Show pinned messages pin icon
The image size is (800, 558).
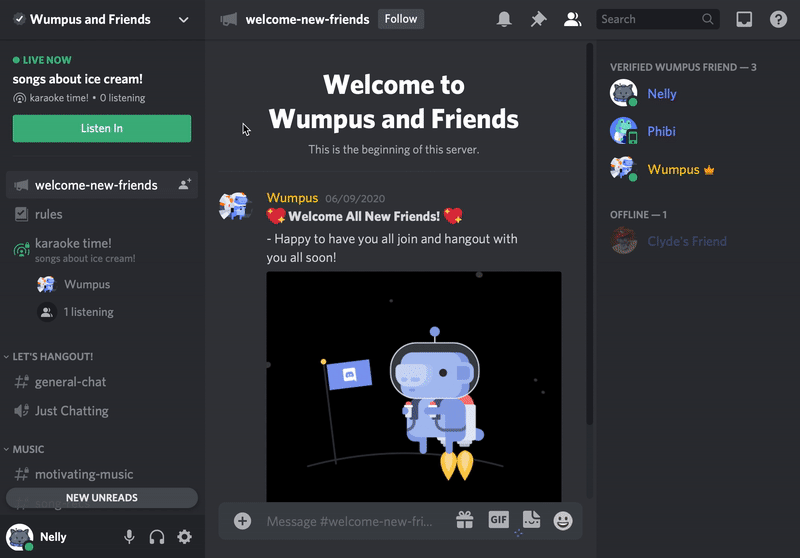coord(538,19)
